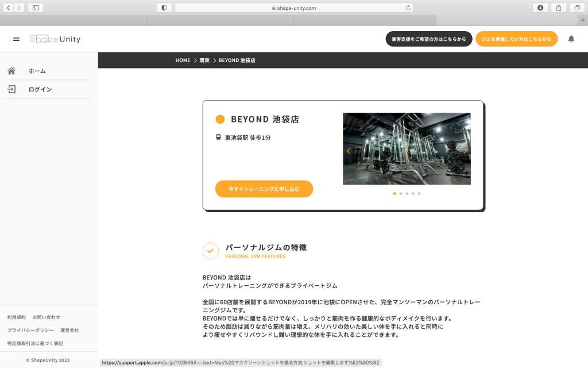Open 利用規約 footer link
The width and height of the screenshot is (588, 368).
click(17, 317)
